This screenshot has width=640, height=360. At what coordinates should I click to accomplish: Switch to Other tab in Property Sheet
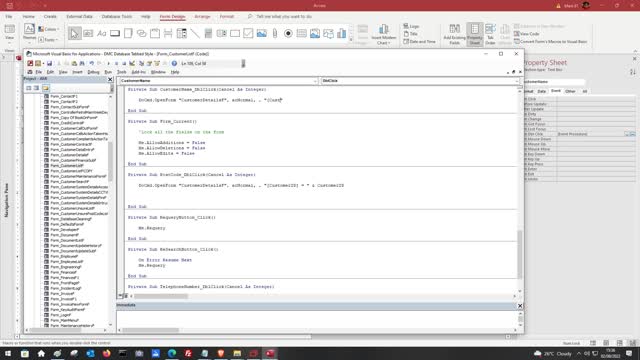[x=570, y=91]
